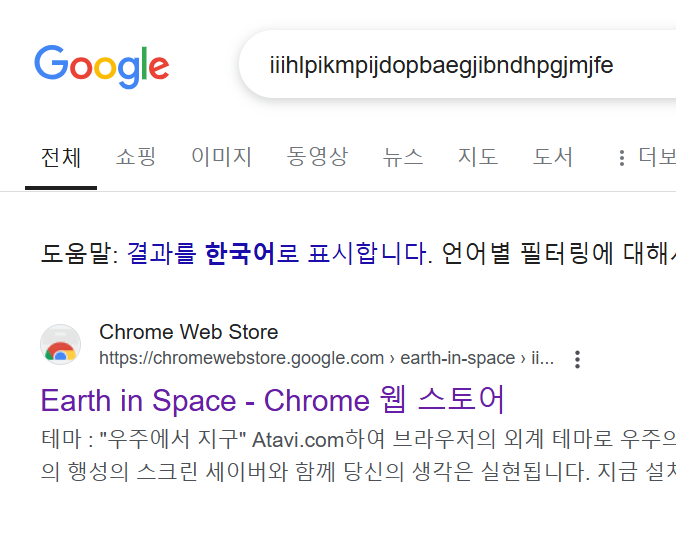Screen dimensions: 676x533
Task: Open the 동영상 tab
Action: tap(317, 156)
